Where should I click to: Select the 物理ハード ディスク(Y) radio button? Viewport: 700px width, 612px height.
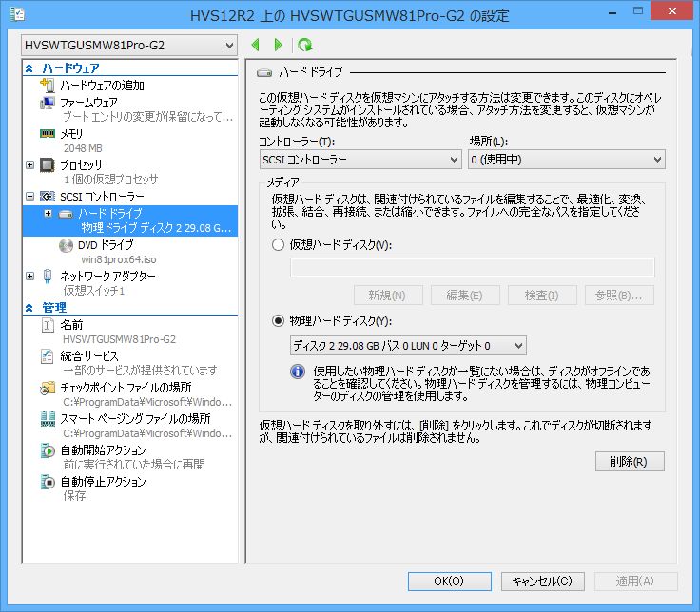278,320
